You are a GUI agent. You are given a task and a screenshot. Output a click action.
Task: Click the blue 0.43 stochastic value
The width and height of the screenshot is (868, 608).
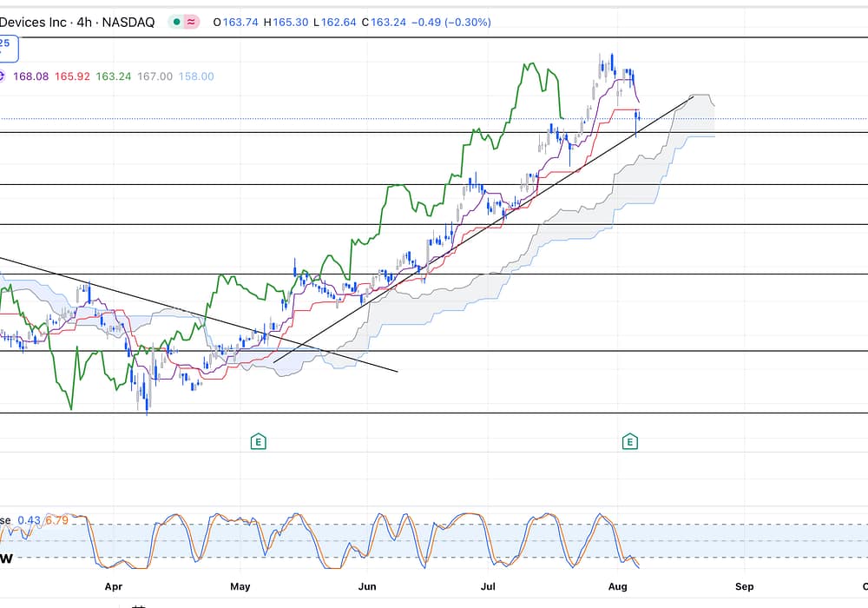click(29, 520)
